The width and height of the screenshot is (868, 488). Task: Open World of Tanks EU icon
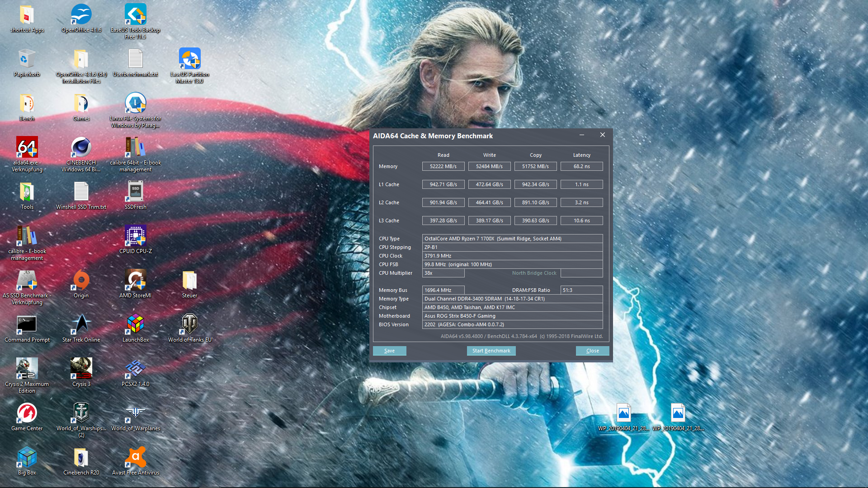pos(189,325)
